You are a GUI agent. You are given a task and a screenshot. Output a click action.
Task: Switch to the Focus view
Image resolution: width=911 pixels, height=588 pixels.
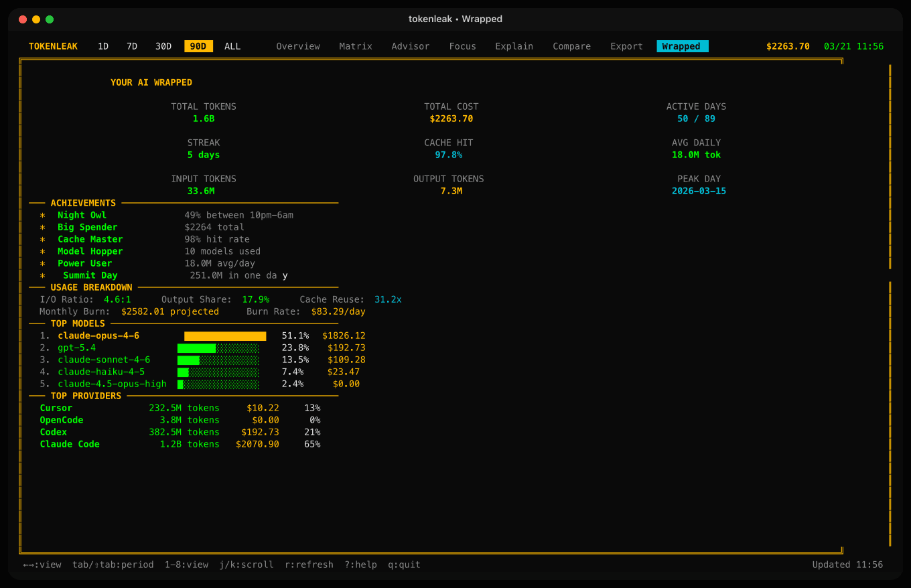(x=463, y=46)
